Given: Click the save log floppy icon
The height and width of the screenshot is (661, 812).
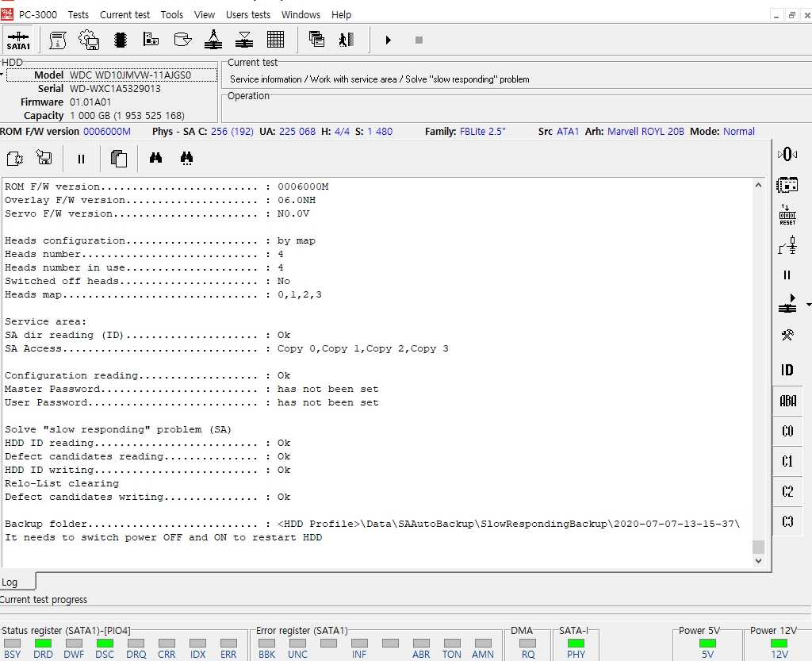Looking at the screenshot, I should [x=44, y=159].
